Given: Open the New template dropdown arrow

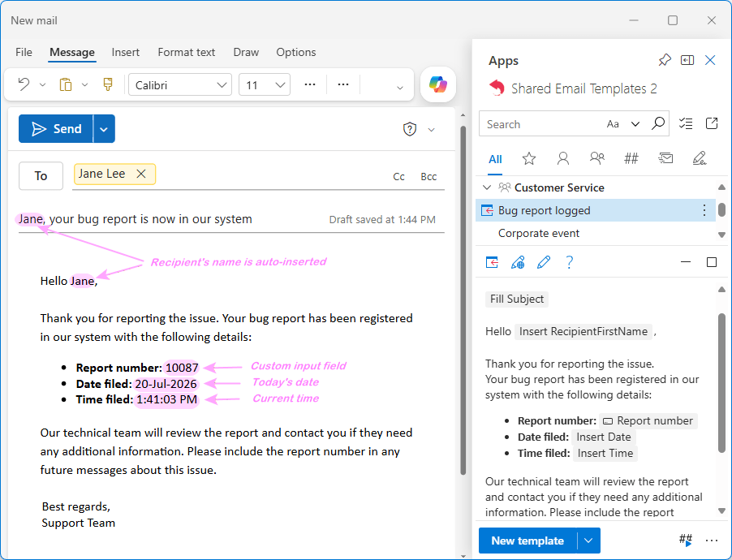Looking at the screenshot, I should [x=588, y=541].
